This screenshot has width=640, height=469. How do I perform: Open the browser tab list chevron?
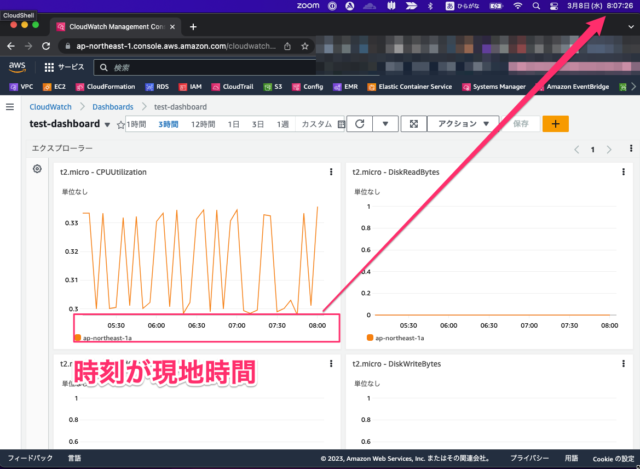pyautogui.click(x=631, y=27)
